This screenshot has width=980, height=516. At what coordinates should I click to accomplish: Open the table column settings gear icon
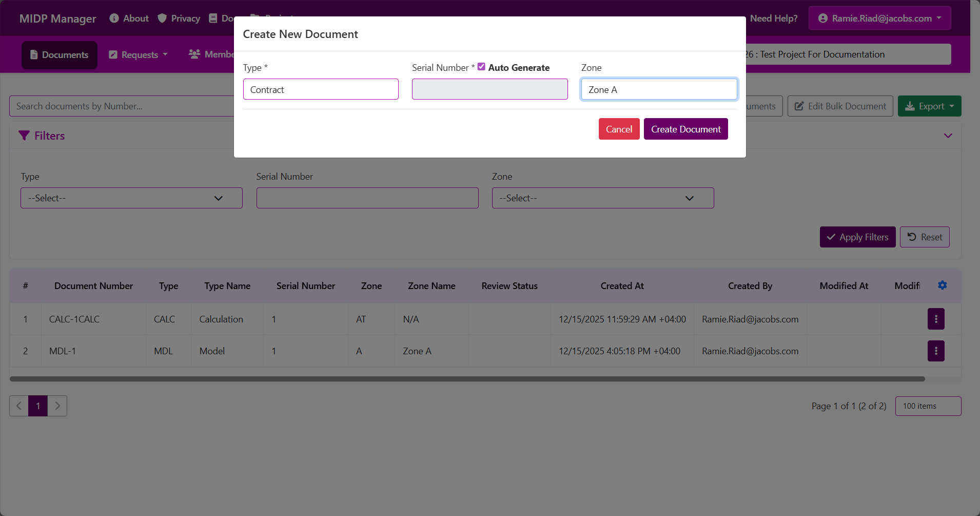tap(943, 285)
